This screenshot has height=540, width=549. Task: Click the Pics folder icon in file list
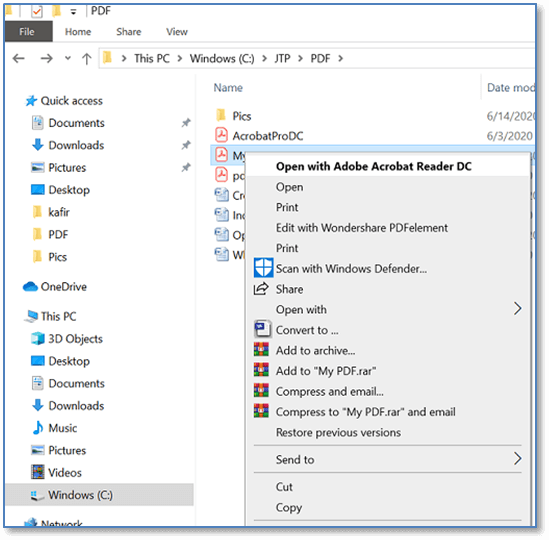click(x=221, y=115)
